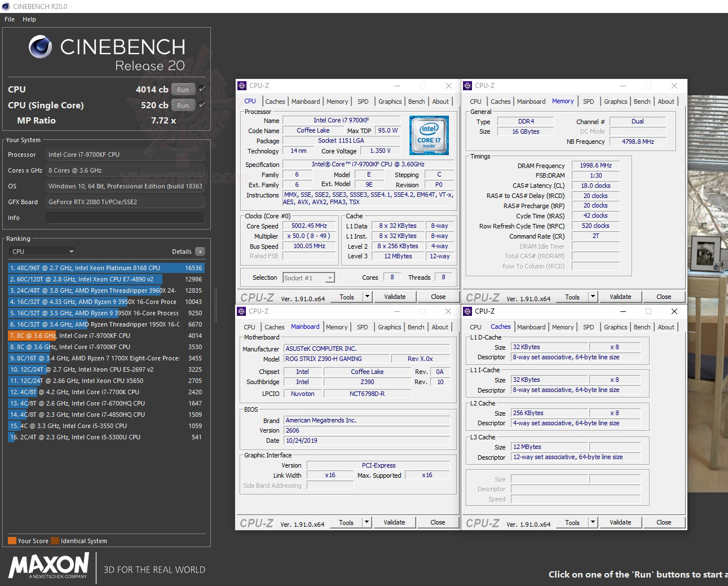Click Core Voltage 1.350 V value
728x586 pixels.
tap(380, 151)
